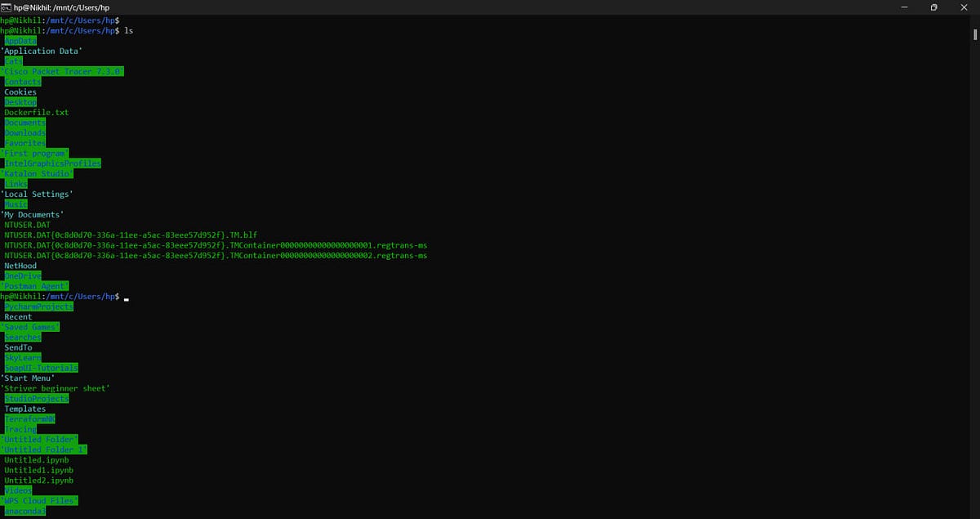Click the vertical scrollbar thumb

point(974,34)
